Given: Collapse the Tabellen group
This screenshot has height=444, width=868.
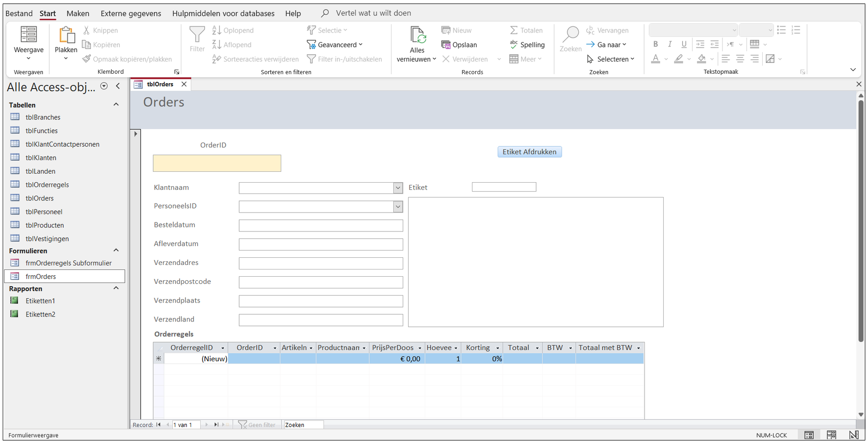Looking at the screenshot, I should tap(116, 104).
